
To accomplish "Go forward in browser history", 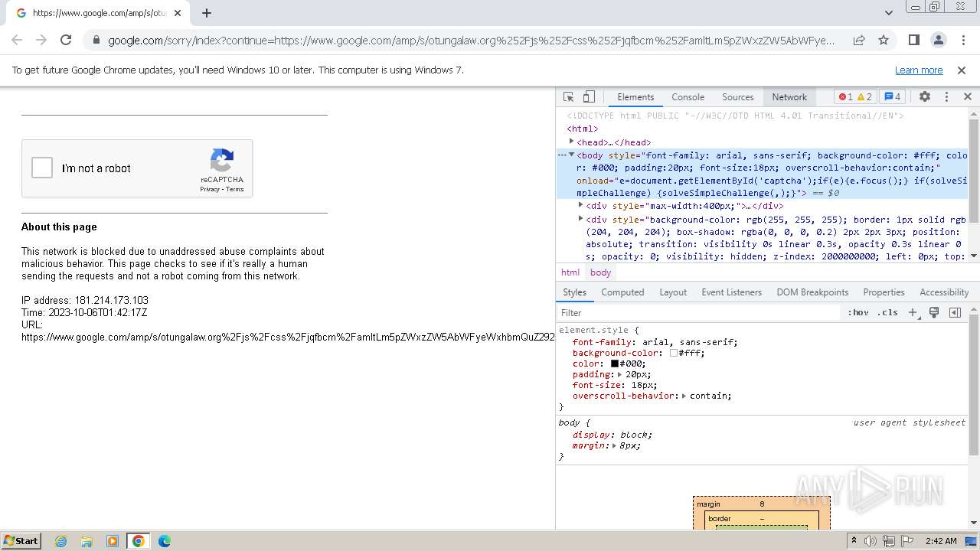I will pos(41,41).
